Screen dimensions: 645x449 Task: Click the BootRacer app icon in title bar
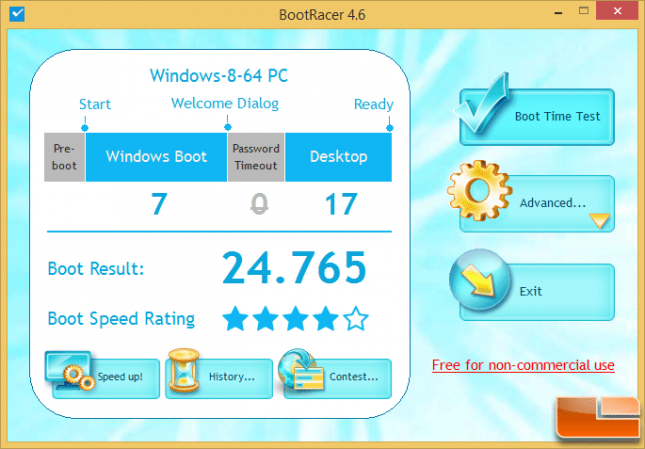tap(17, 14)
